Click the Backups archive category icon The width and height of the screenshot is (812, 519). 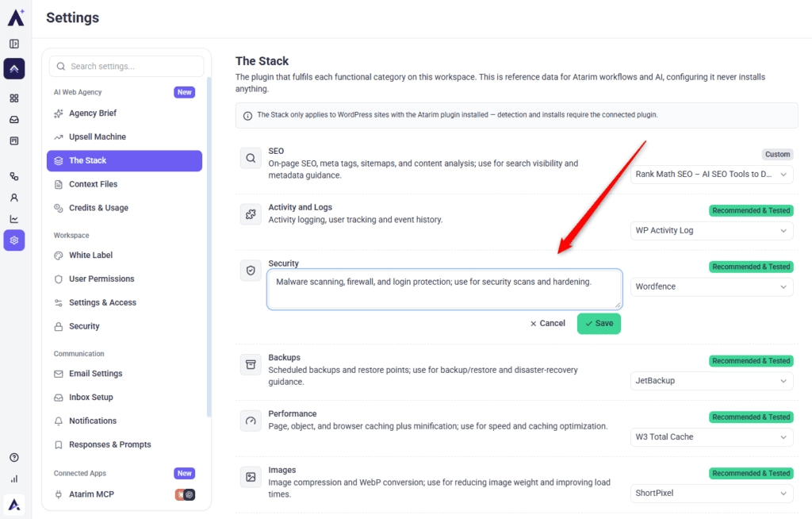tap(251, 364)
